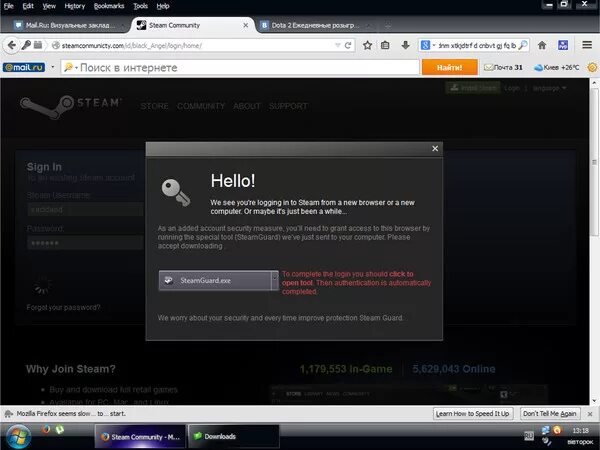Open a new tab with the plus button
Viewport: 600px width, 450px height.
(388, 26)
